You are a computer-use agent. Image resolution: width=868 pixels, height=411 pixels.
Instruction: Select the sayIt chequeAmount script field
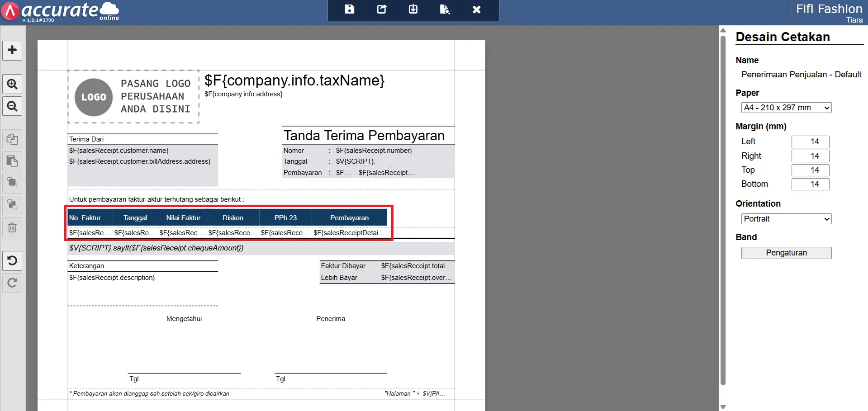point(157,248)
